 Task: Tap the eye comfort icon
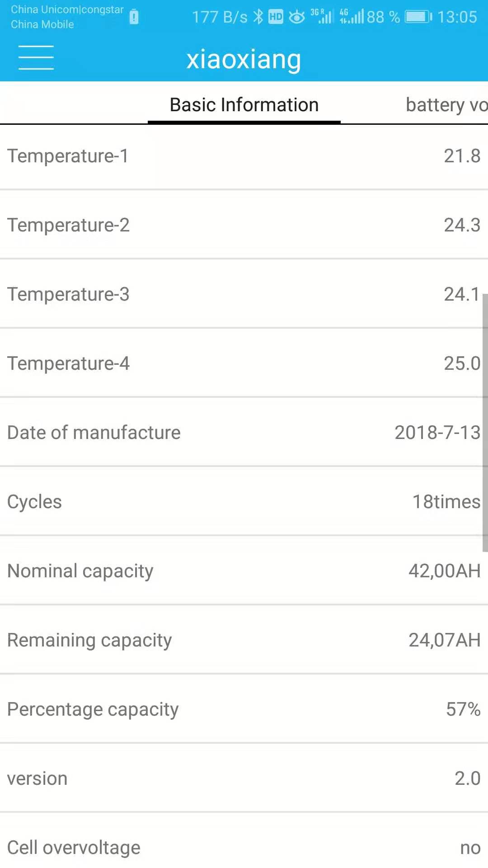(x=297, y=17)
